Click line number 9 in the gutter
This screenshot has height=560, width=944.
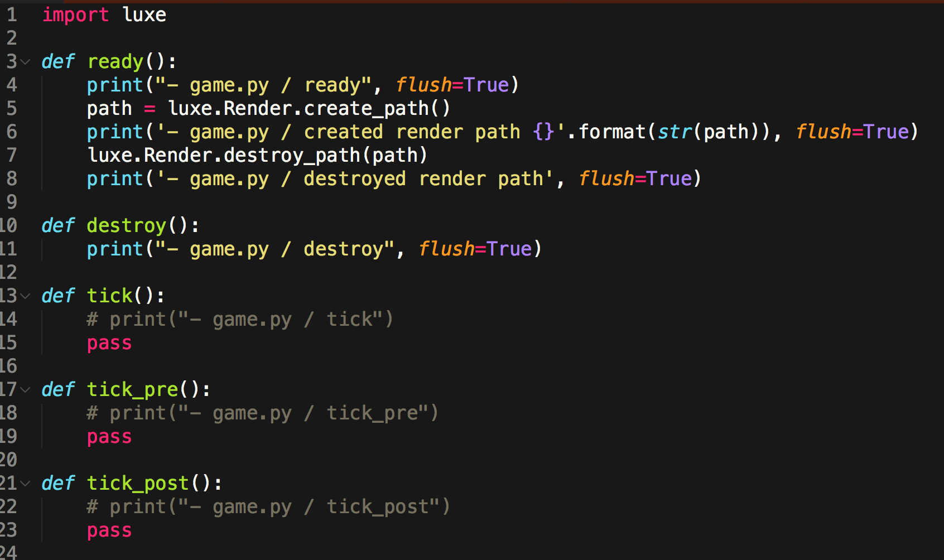tap(12, 202)
